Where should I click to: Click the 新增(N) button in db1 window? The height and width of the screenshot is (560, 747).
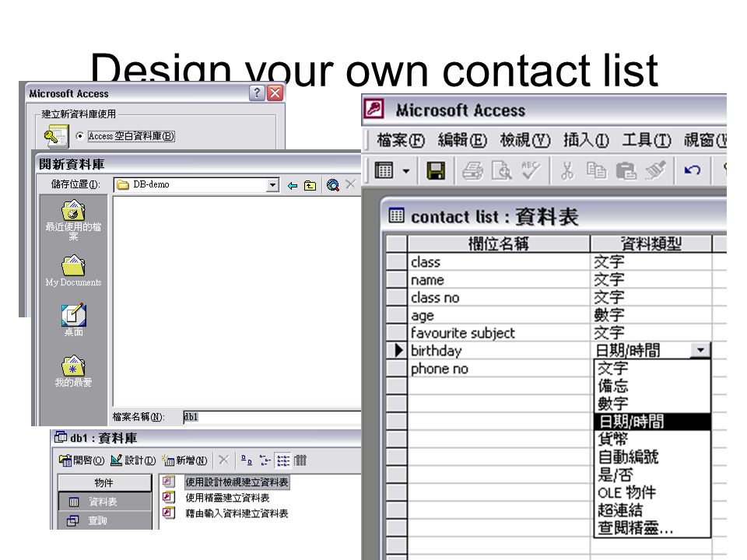coord(185,460)
